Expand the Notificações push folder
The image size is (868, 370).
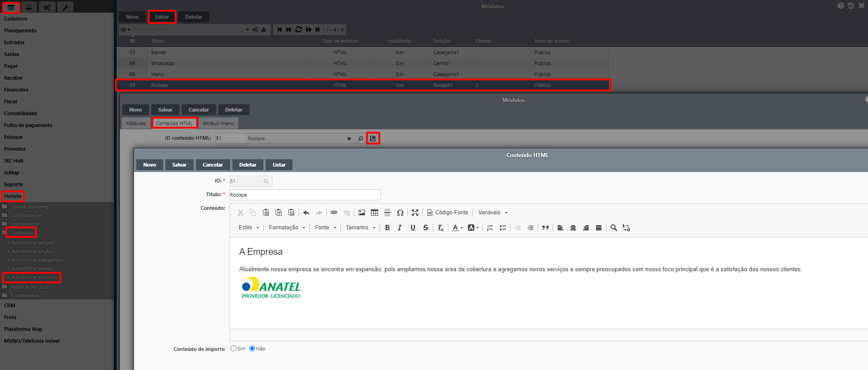click(x=30, y=287)
